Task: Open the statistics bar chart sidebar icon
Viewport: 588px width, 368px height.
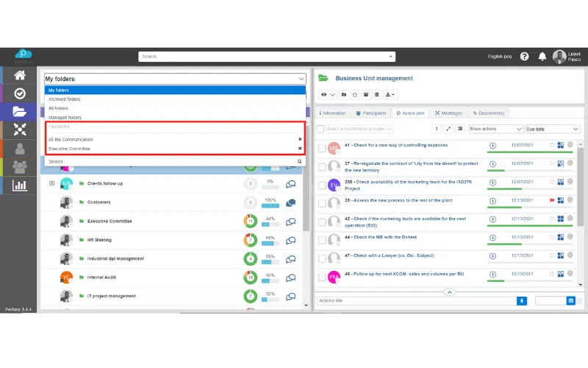Action: 20,185
